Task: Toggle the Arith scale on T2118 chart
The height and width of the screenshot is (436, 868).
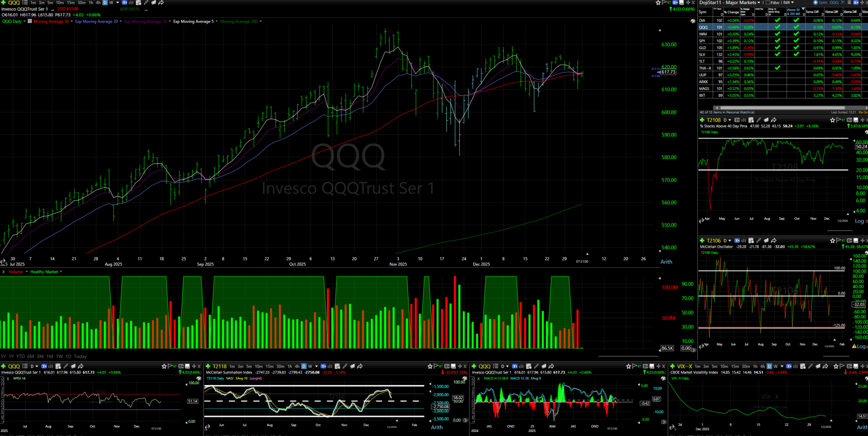Action: pos(437,427)
